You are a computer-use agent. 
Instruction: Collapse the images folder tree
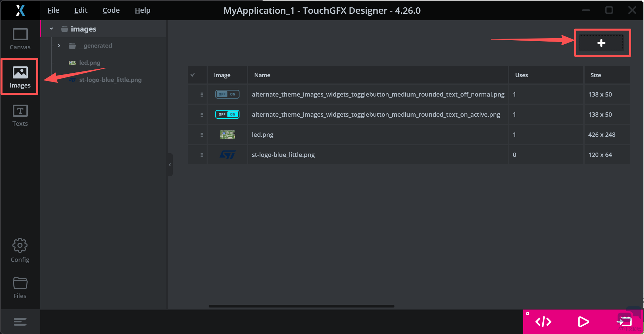click(x=51, y=29)
